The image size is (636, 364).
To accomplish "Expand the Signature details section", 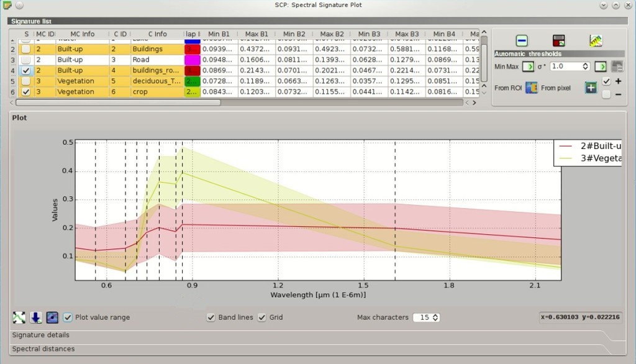I will point(40,335).
